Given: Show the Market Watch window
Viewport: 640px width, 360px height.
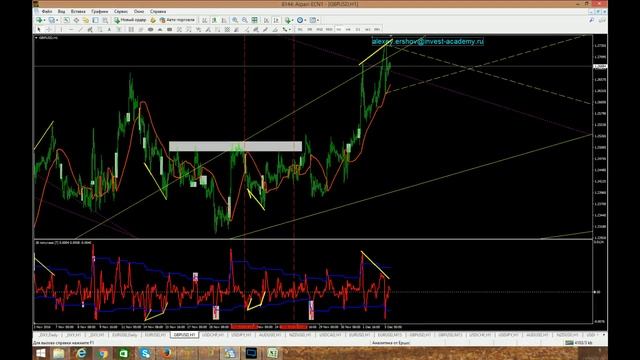Looking at the screenshot, I should (x=66, y=20).
